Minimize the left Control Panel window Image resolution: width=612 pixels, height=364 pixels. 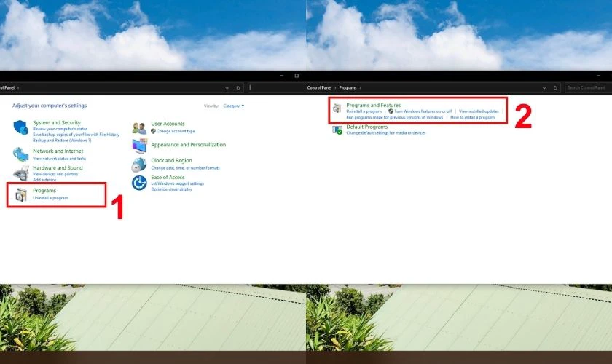(281, 76)
